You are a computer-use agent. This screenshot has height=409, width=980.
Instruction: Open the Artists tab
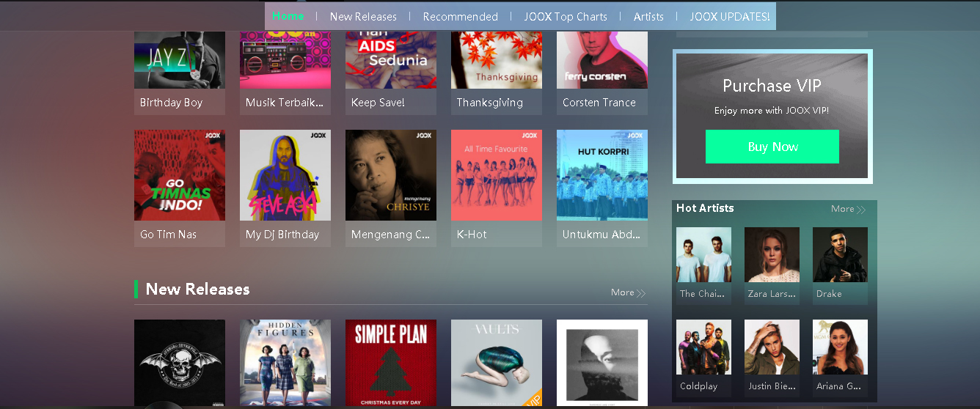pos(648,16)
